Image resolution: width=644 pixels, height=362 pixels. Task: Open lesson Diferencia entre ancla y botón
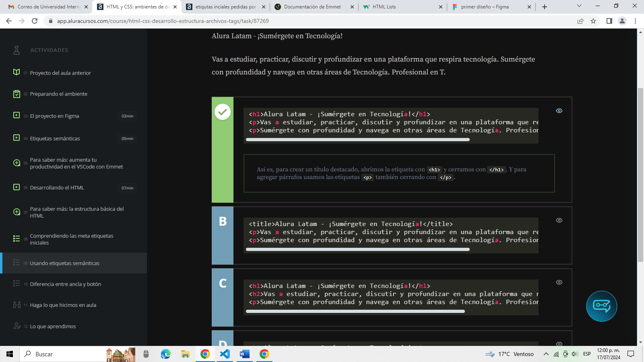point(66,284)
